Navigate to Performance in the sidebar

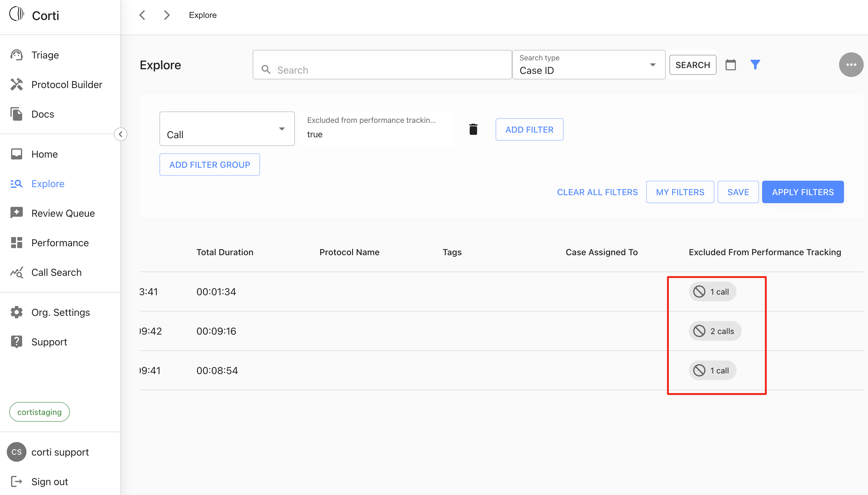pyautogui.click(x=60, y=243)
